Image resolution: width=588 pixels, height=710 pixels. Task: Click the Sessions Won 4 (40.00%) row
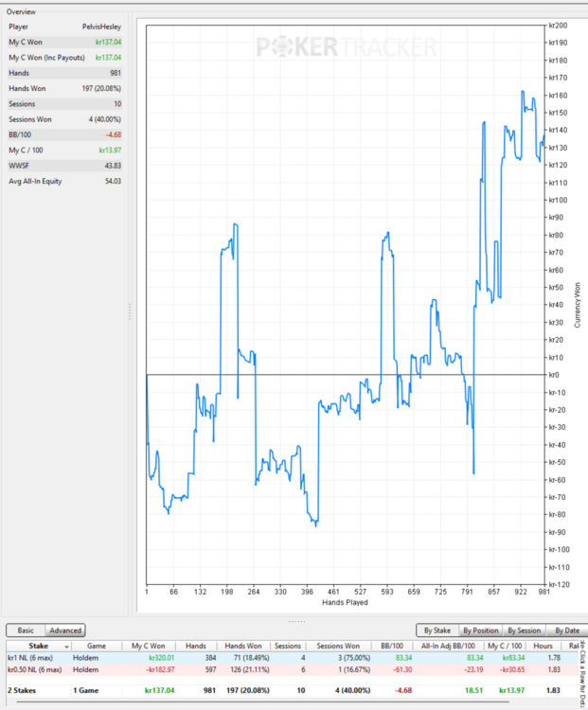tap(64, 119)
